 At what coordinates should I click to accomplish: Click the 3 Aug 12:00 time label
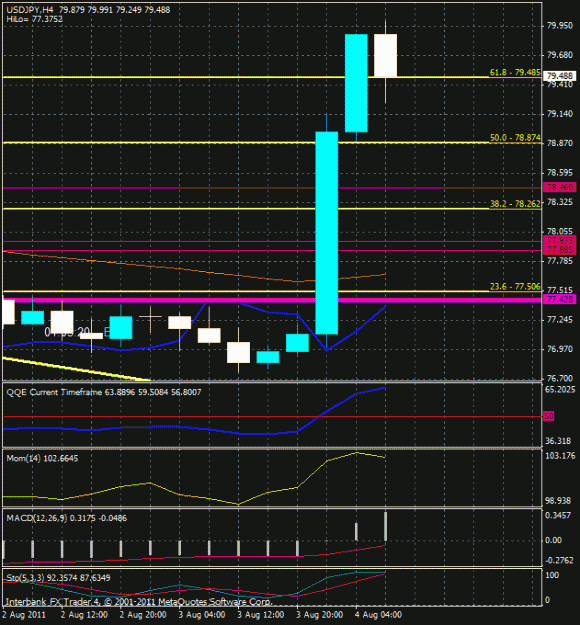(x=261, y=615)
